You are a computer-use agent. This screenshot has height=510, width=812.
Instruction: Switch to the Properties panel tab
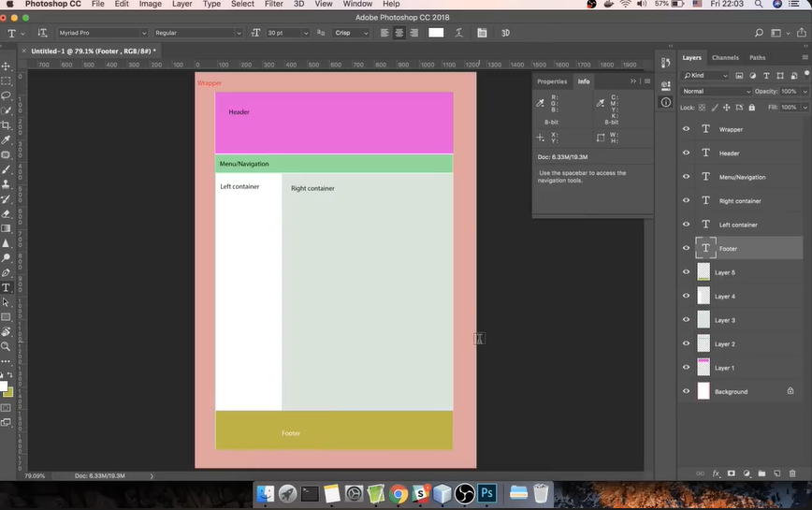tap(551, 81)
